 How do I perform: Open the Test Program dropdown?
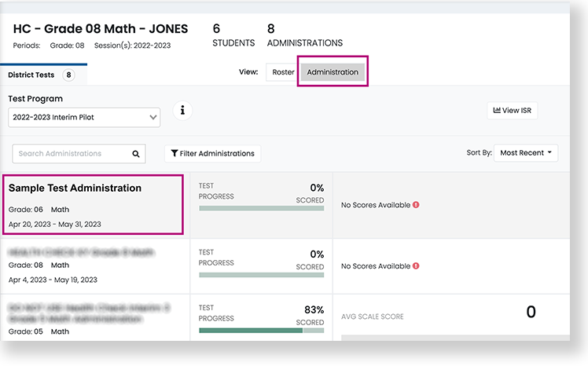click(x=84, y=117)
